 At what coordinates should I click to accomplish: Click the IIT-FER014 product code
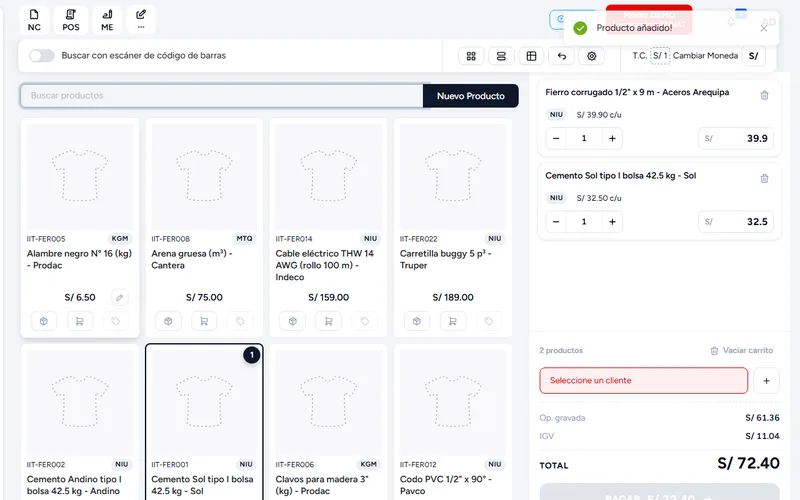(x=294, y=239)
